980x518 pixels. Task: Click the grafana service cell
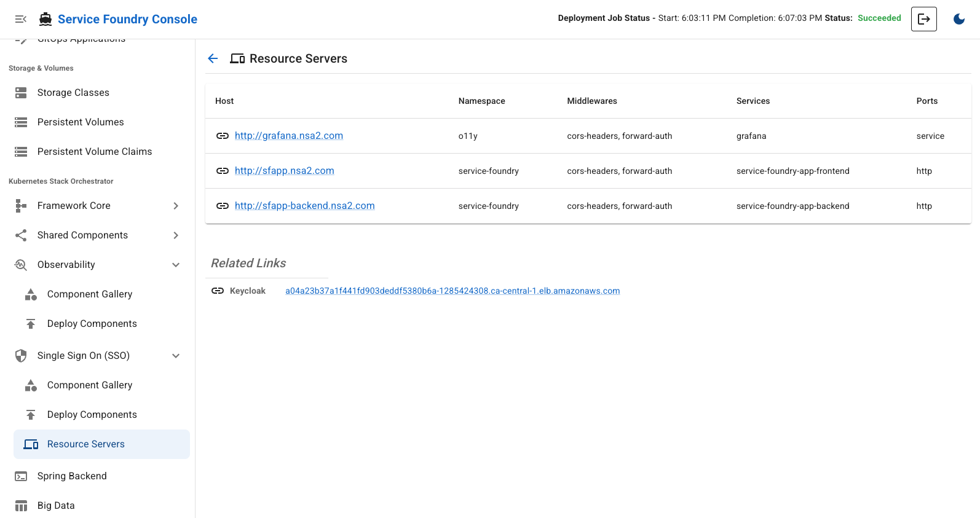click(751, 136)
